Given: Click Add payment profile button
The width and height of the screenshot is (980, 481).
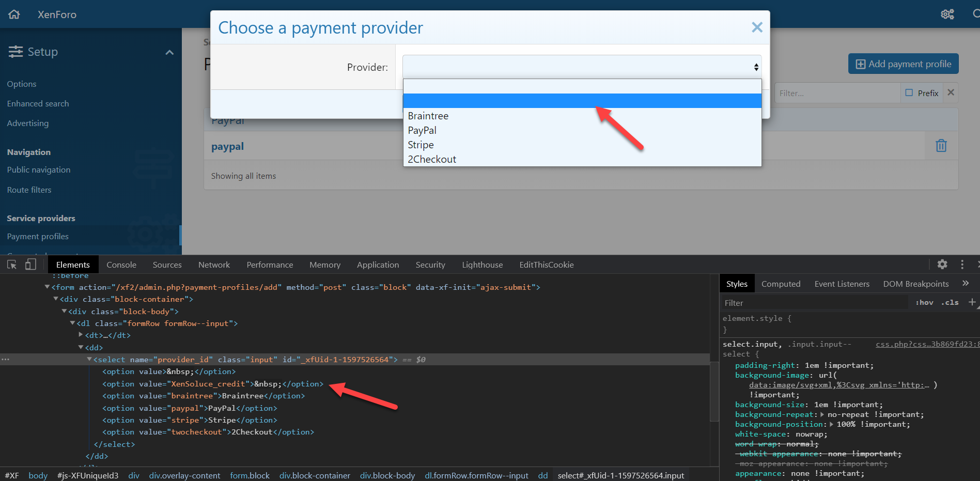Looking at the screenshot, I should pos(903,64).
